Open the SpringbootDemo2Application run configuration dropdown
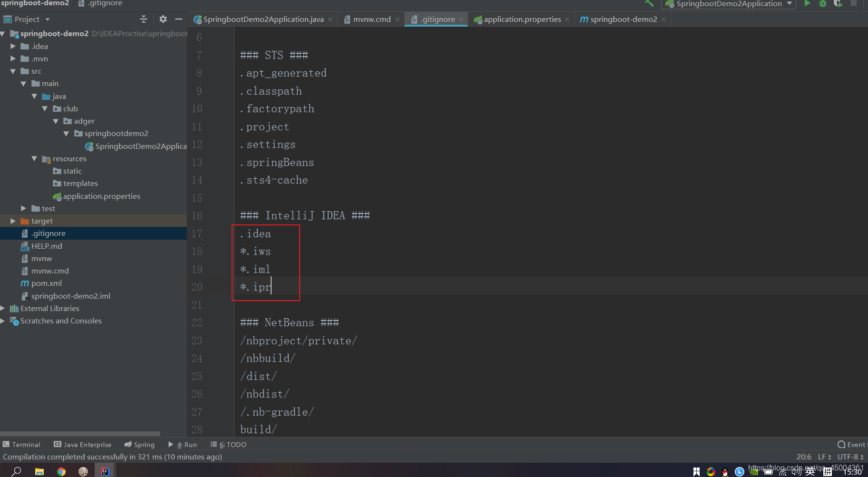Screen dimensions: 868x477 (x=728, y=4)
